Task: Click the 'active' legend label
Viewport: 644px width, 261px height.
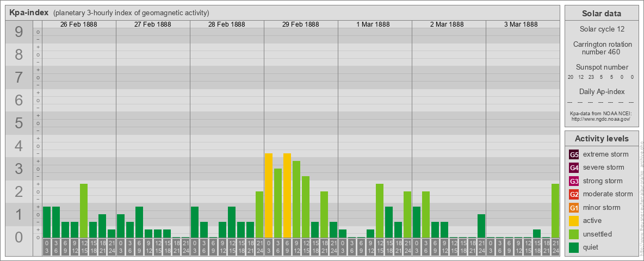Action: tap(592, 220)
